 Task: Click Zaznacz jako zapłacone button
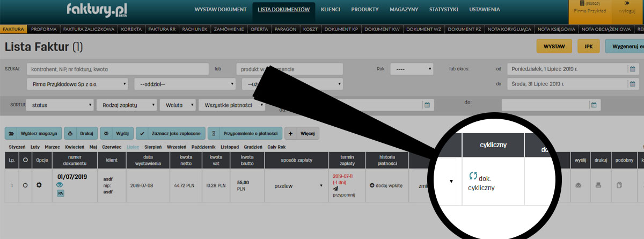[170, 133]
